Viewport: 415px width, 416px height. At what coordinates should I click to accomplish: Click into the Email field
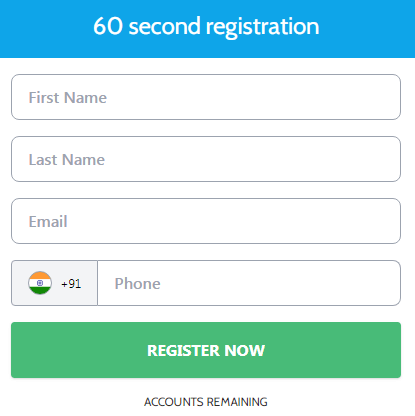coord(206,221)
